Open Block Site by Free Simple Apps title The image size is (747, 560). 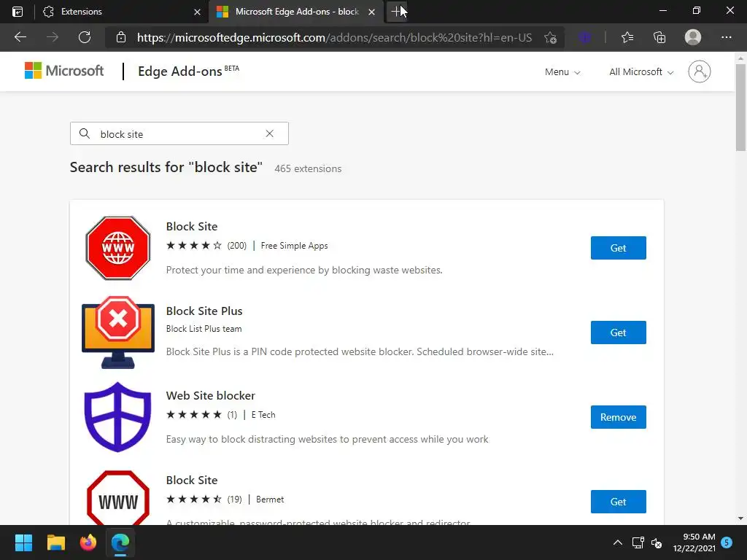point(192,226)
